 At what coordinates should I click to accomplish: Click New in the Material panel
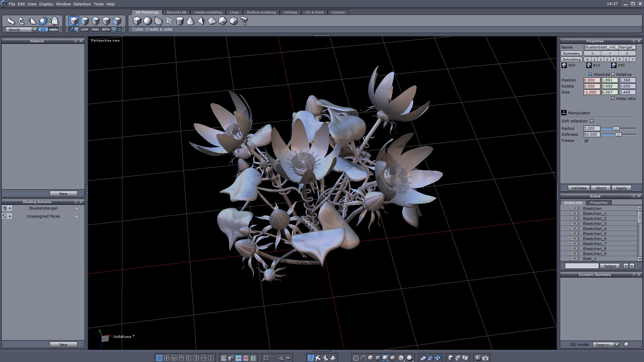63,194
